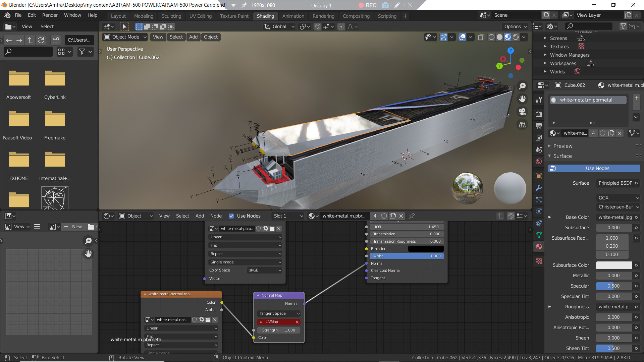The image size is (644, 362).
Task: Refresh the file browser list
Action: click(41, 40)
